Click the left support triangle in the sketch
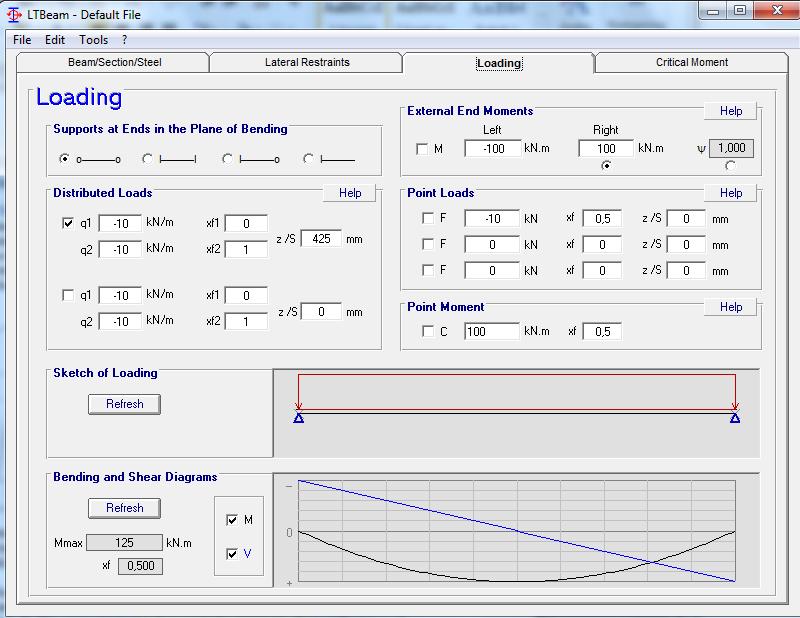This screenshot has width=800, height=618. (299, 418)
